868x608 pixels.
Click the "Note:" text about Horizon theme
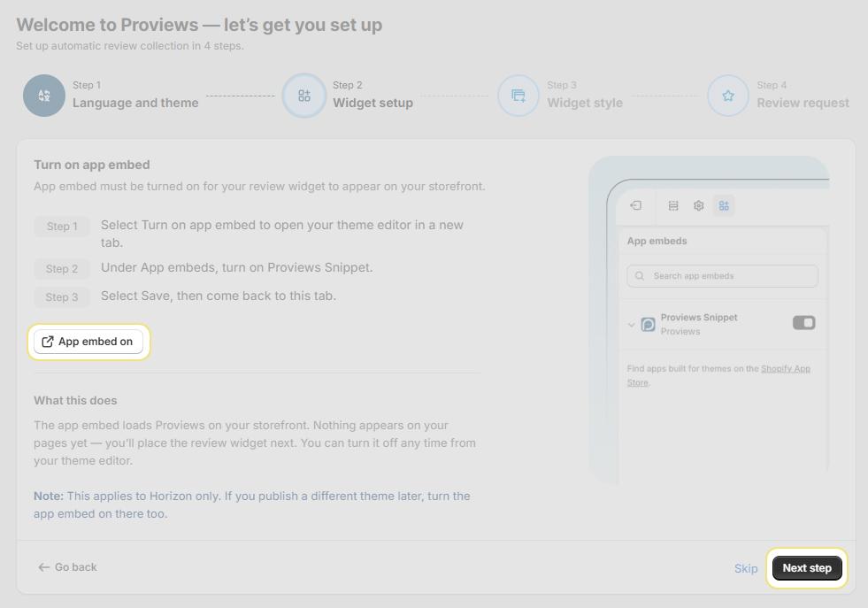pos(252,504)
